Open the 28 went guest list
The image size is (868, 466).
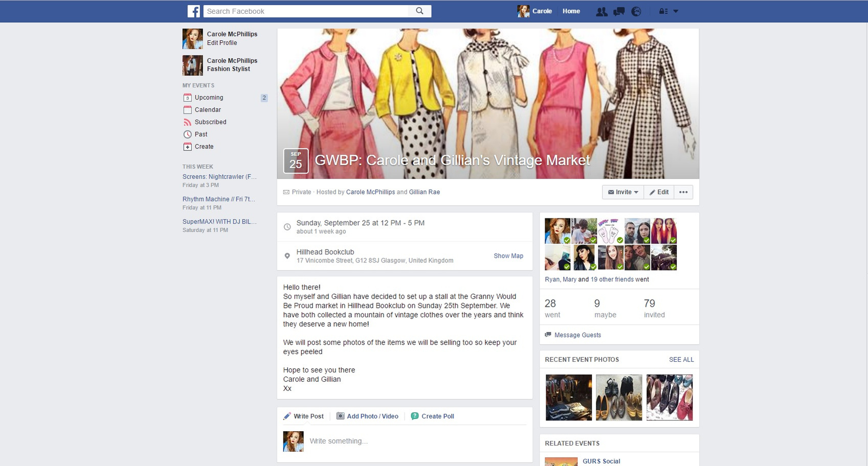pyautogui.click(x=552, y=308)
